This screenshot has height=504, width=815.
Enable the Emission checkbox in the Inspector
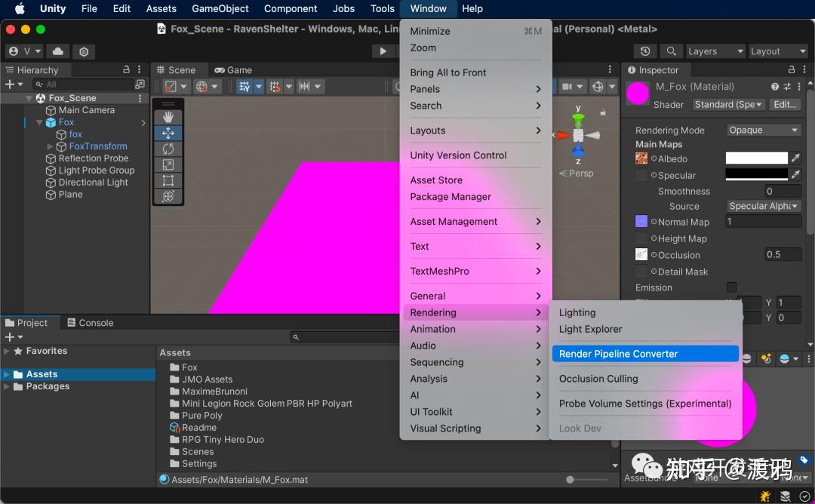(731, 287)
